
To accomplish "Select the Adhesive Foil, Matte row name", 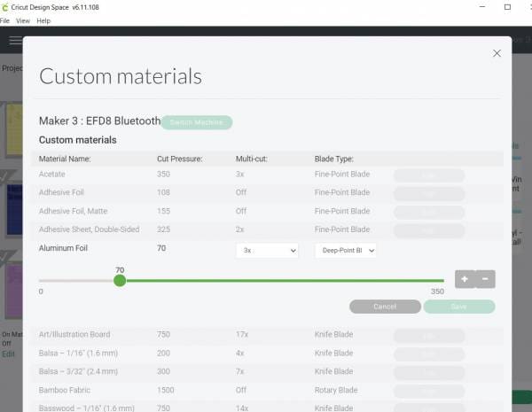I will pyautogui.click(x=73, y=211).
